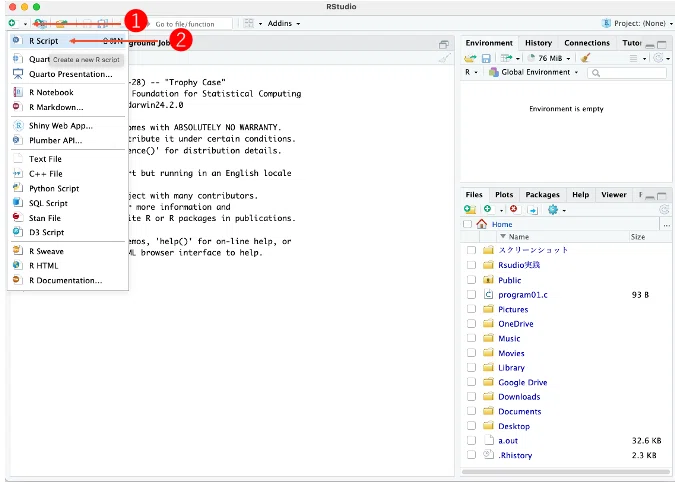Open the New File dropdown arrow

pos(25,24)
